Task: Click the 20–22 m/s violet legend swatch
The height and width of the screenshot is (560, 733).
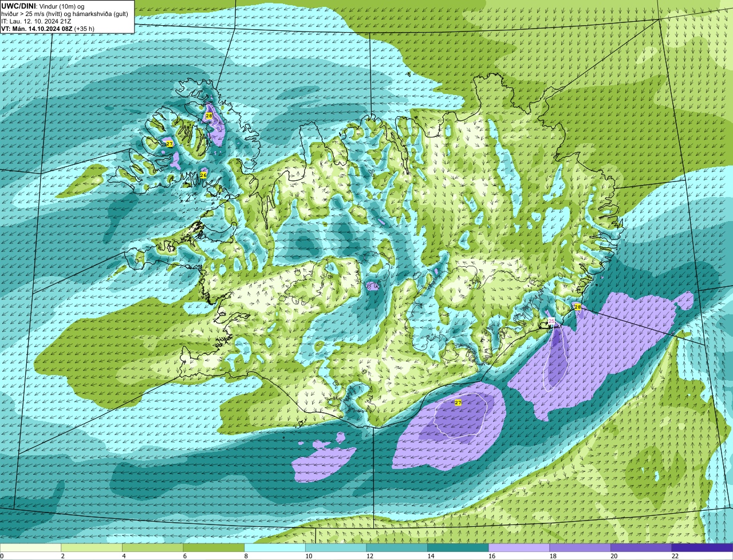Action: click(641, 548)
